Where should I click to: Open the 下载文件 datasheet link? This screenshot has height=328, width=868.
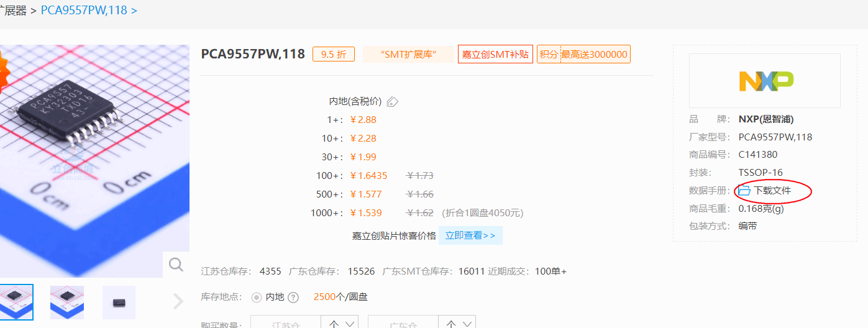[772, 191]
